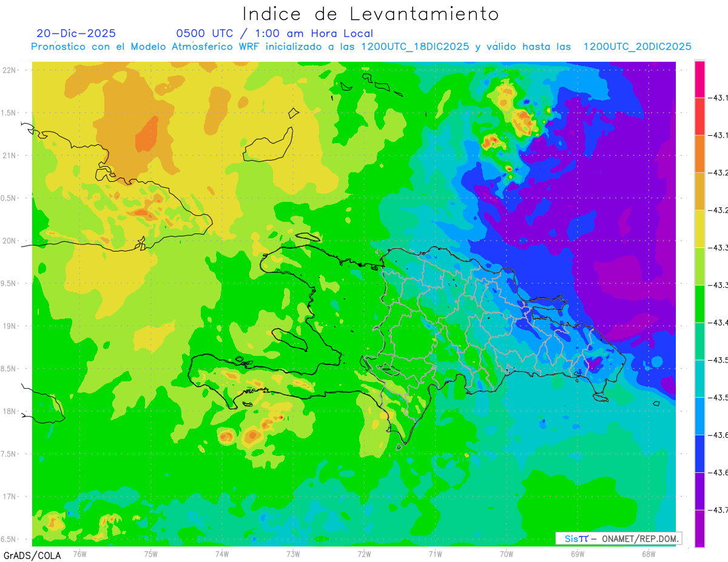728x562 pixels.
Task: Pick the red swatch in the color scale
Action: (x=699, y=116)
